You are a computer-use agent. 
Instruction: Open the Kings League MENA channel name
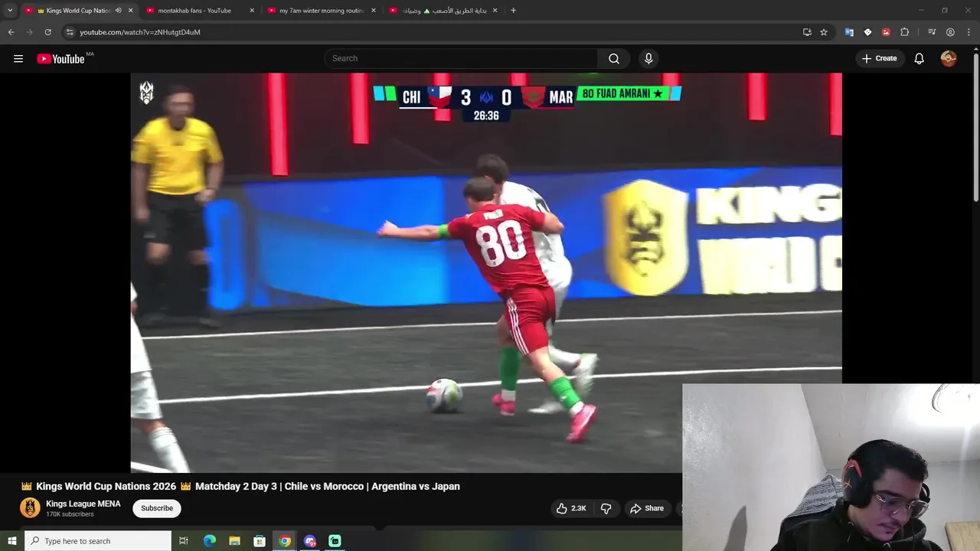click(x=83, y=504)
